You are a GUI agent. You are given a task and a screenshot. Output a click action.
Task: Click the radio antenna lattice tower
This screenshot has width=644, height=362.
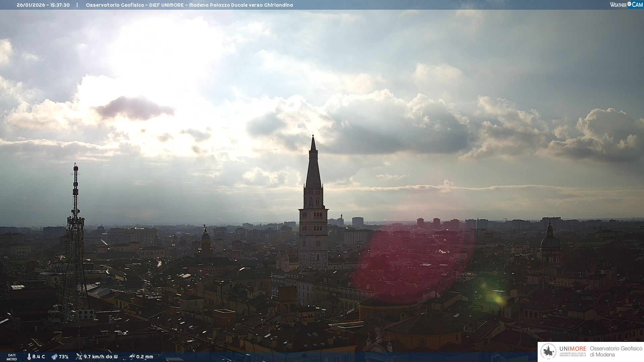coord(75,241)
